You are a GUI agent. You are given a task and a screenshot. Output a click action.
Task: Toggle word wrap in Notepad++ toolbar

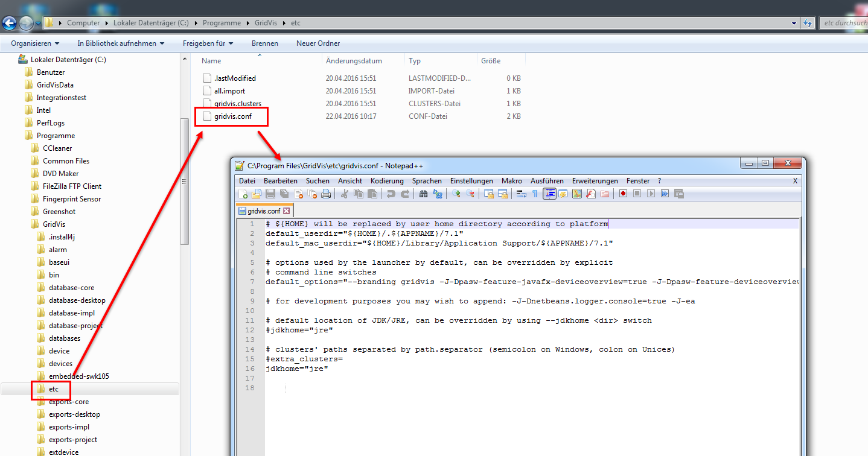(521, 194)
